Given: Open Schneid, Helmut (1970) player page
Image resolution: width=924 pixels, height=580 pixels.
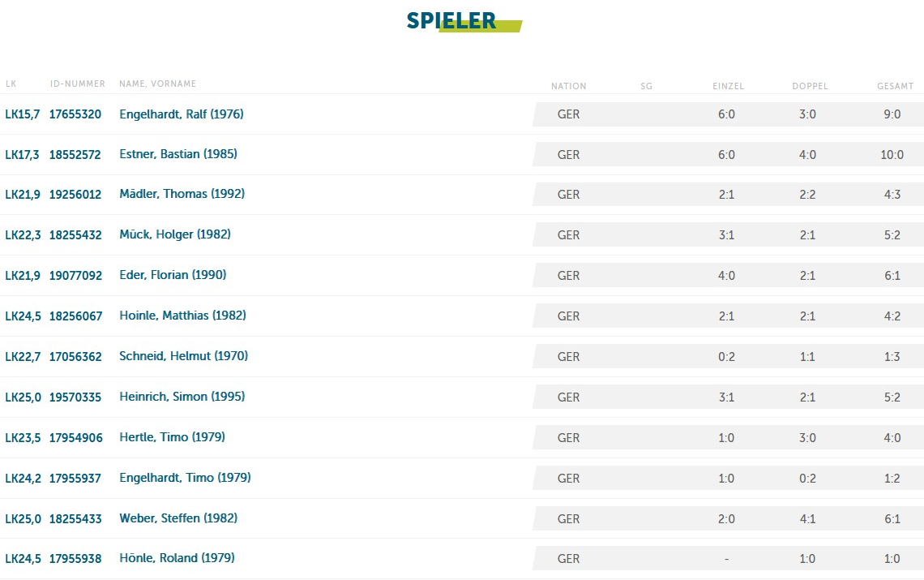Looking at the screenshot, I should pos(183,356).
